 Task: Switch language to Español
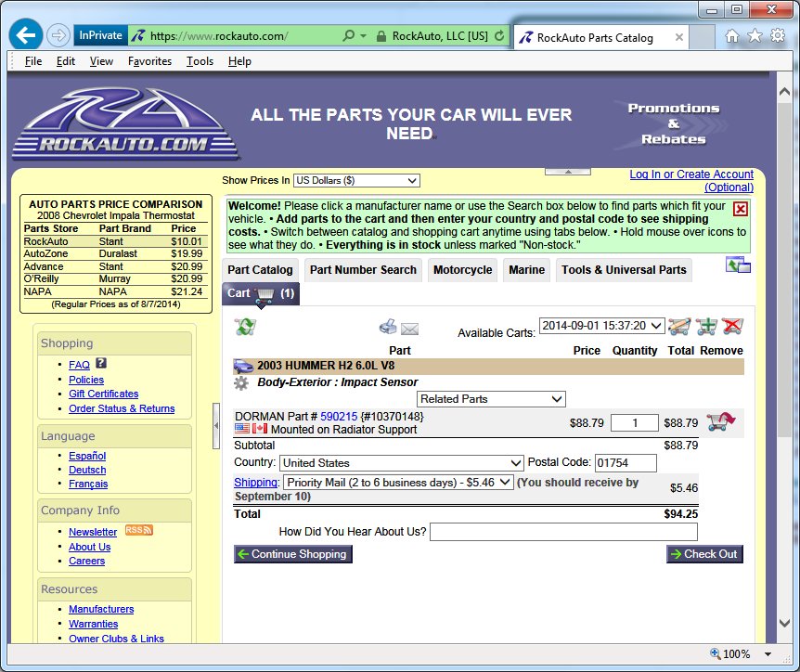click(x=87, y=456)
